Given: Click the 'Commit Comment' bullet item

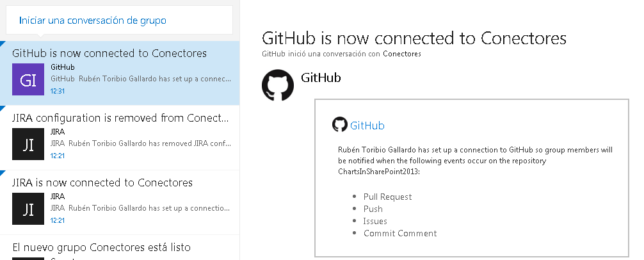Looking at the screenshot, I should click(400, 233).
